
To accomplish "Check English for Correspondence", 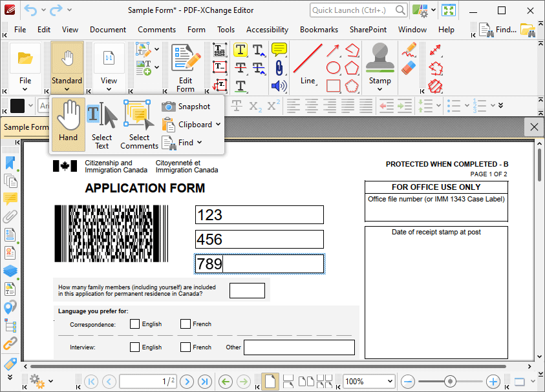I will 134,324.
